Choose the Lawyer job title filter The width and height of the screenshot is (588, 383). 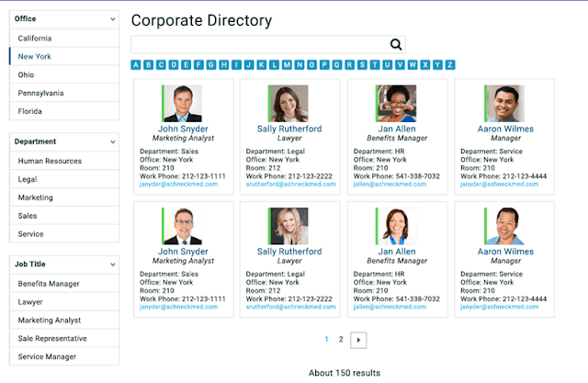point(64,301)
